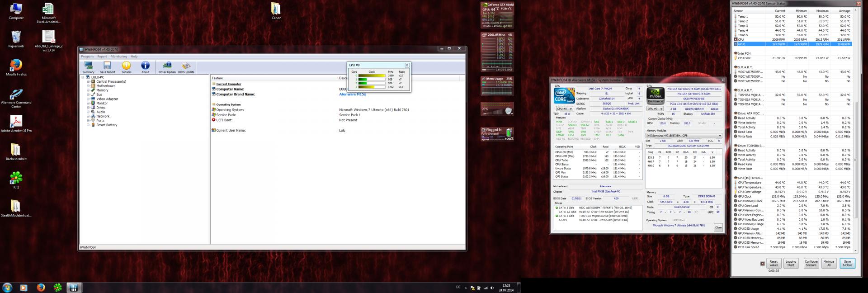Select the highlighted GPU1 fan sensor row
The width and height of the screenshot is (868, 293).
click(792, 44)
